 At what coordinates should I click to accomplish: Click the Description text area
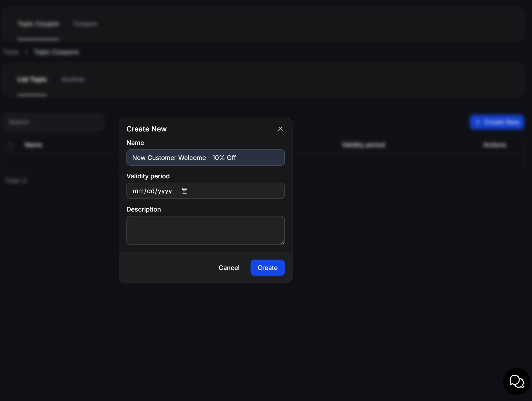point(205,230)
